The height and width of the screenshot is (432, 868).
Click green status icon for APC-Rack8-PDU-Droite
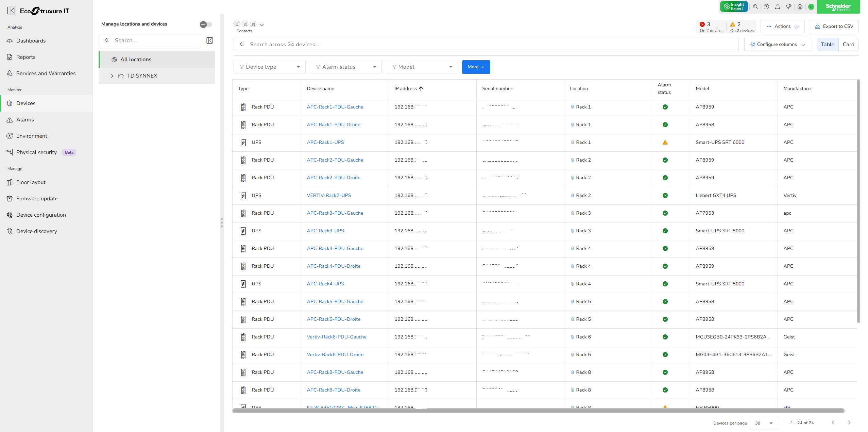(x=665, y=390)
